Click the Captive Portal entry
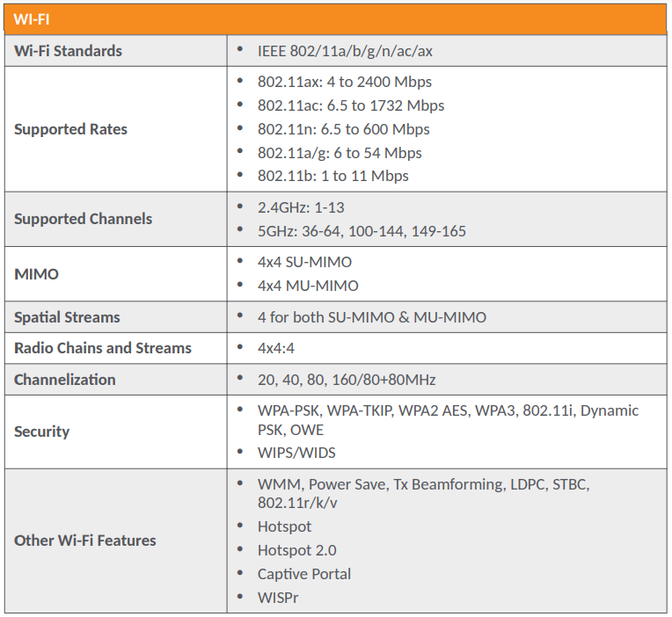Screen dimensions: 672x617 [x=303, y=574]
